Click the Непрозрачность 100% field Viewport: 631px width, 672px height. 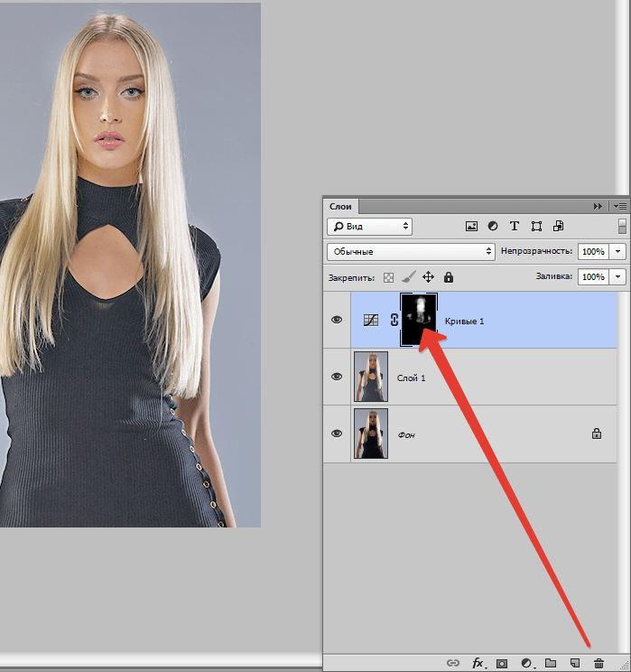tap(594, 252)
